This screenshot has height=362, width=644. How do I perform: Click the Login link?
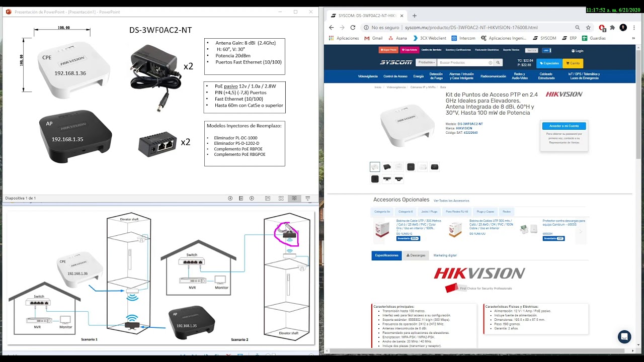pyautogui.click(x=578, y=51)
